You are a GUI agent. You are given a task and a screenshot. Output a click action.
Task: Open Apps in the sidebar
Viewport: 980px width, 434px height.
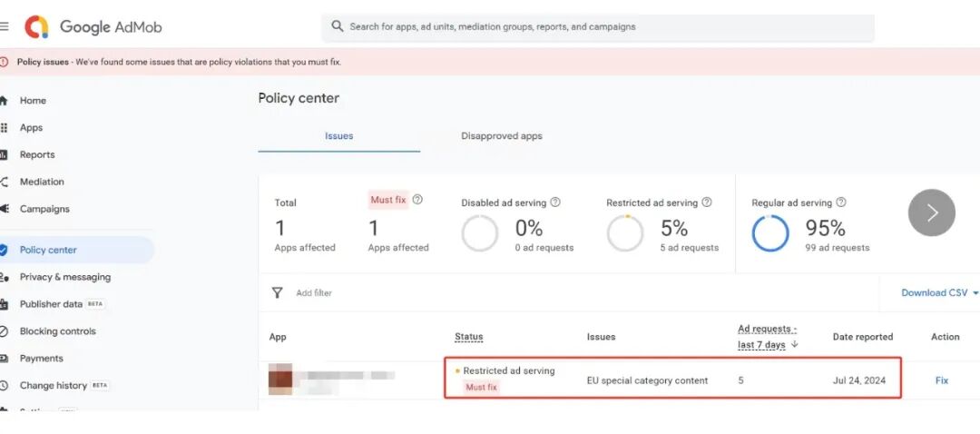coord(31,128)
